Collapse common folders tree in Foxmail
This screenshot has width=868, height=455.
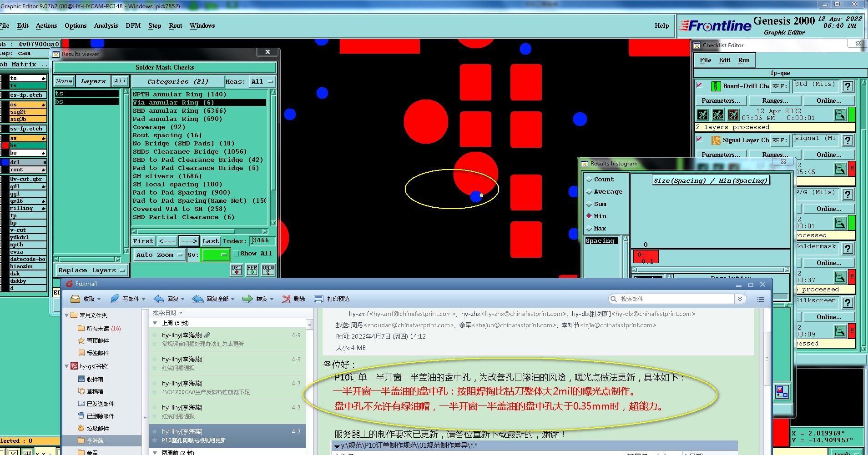67,315
